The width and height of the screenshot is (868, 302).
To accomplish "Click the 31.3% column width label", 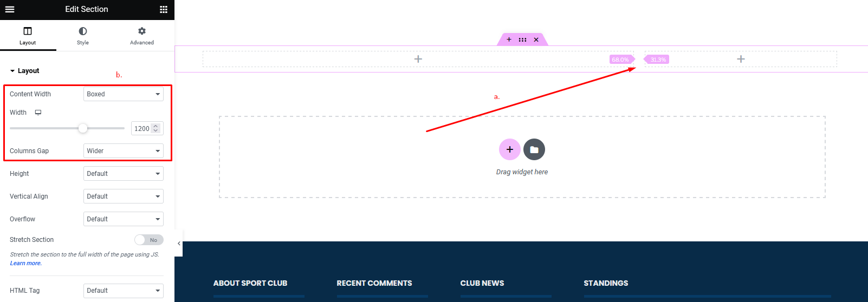I will point(657,60).
